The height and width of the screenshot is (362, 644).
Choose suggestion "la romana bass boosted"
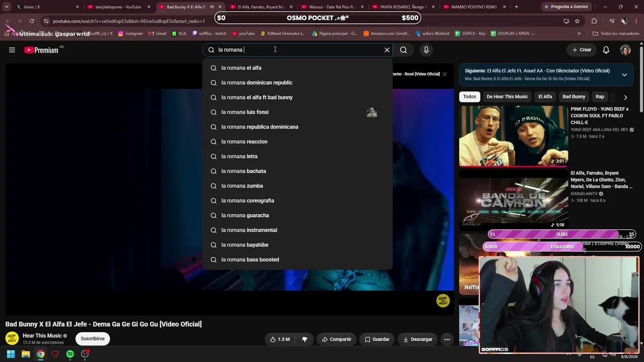click(297, 259)
